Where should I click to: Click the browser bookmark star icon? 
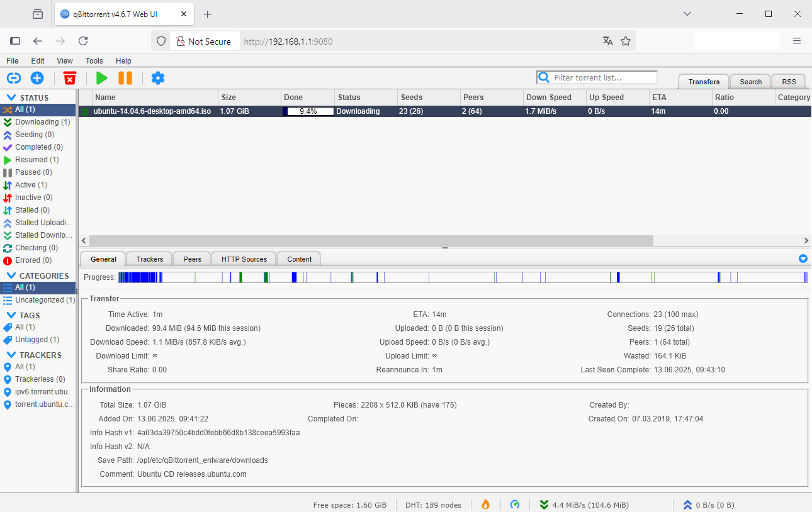coord(626,41)
